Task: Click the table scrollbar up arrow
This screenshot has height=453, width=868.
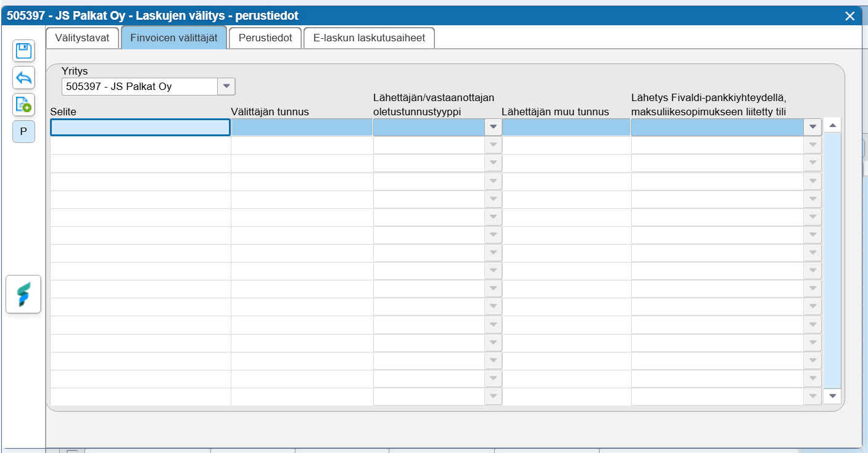Action: coord(833,125)
